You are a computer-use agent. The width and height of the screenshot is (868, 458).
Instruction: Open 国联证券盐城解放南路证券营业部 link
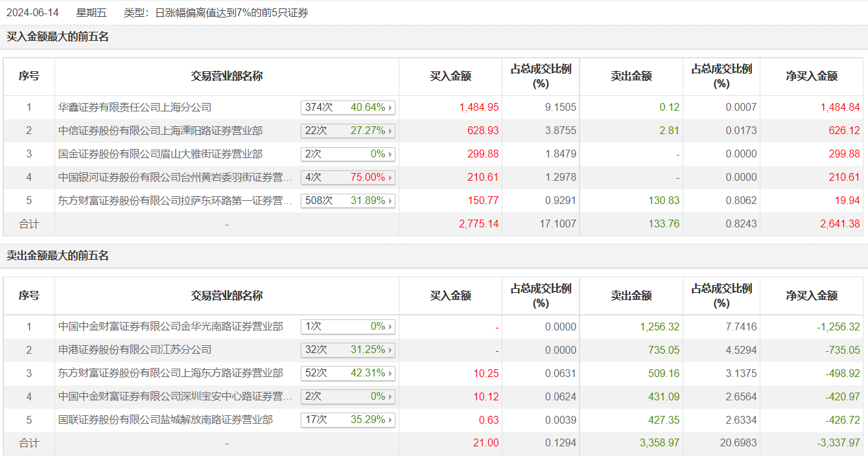pyautogui.click(x=165, y=420)
